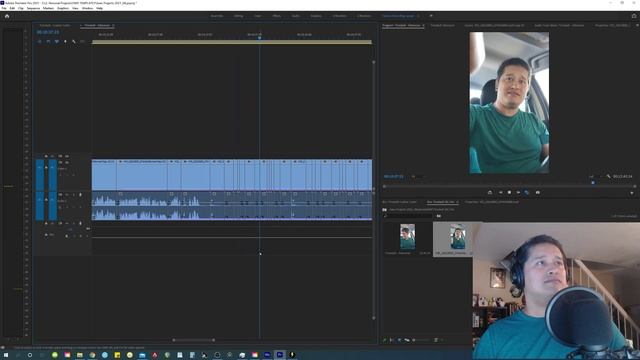
Task: Open Program Monitor settings wrench icon
Action: click(609, 176)
